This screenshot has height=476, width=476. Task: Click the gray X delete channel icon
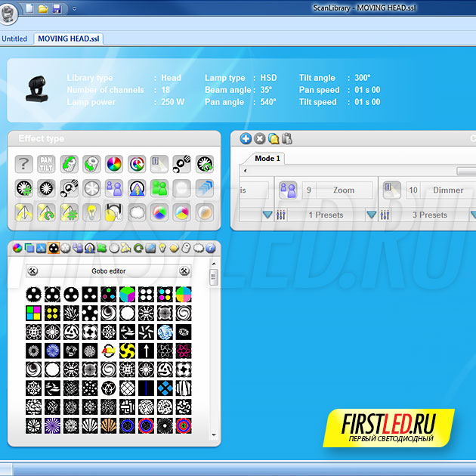pyautogui.click(x=259, y=139)
